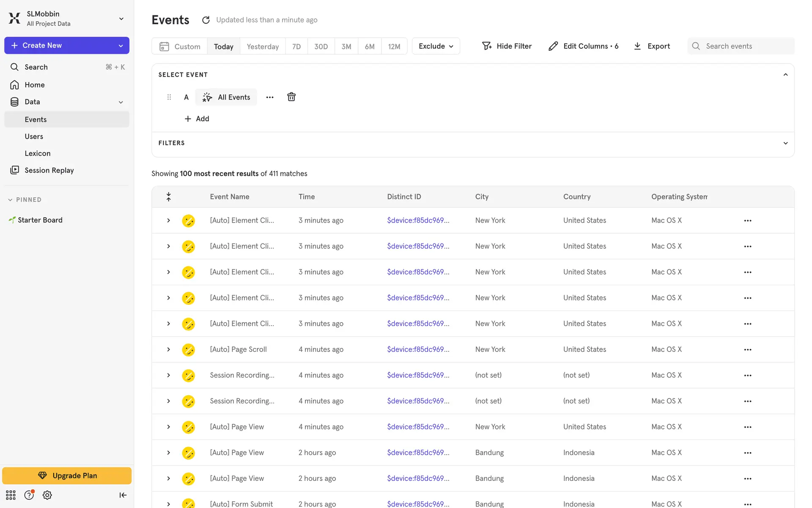Image resolution: width=812 pixels, height=508 pixels.
Task: Open the apps grid icon
Action: [x=11, y=495]
